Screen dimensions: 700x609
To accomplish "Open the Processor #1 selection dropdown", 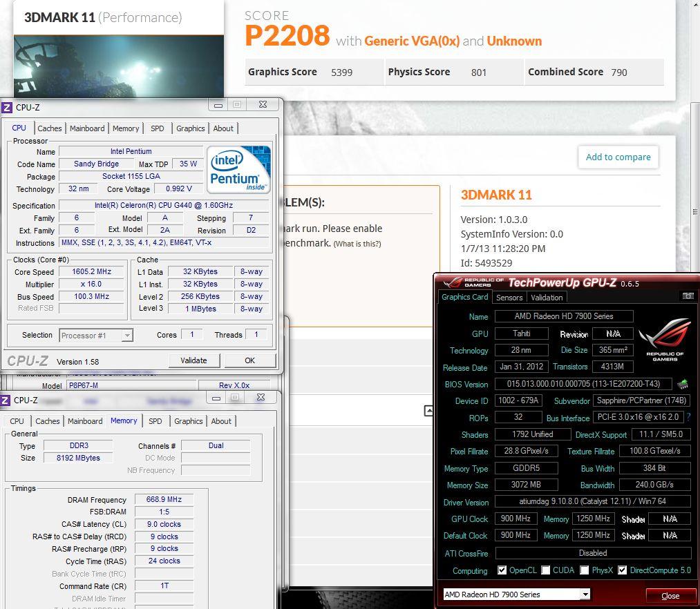I will pos(127,335).
